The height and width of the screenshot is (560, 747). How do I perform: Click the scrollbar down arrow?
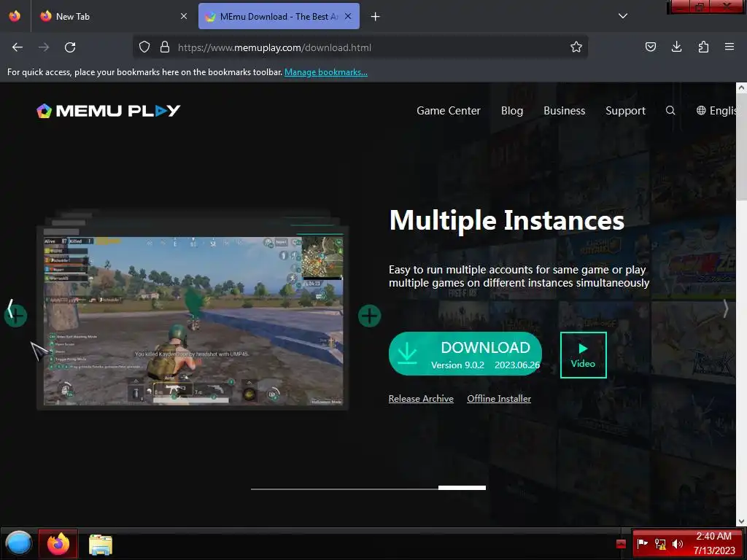tap(741, 522)
